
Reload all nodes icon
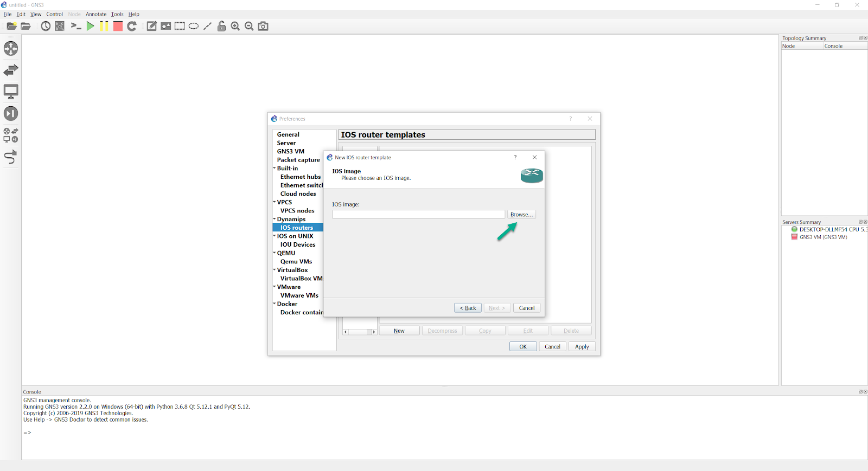132,26
